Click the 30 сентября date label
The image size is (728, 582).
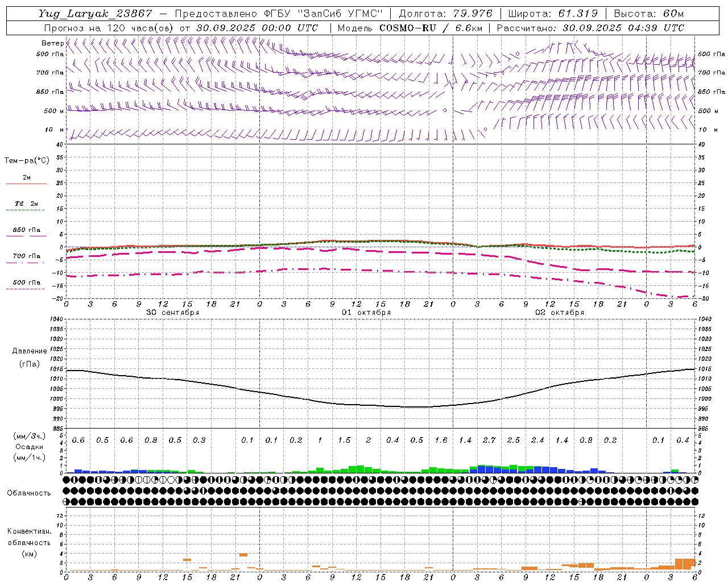coord(173,312)
